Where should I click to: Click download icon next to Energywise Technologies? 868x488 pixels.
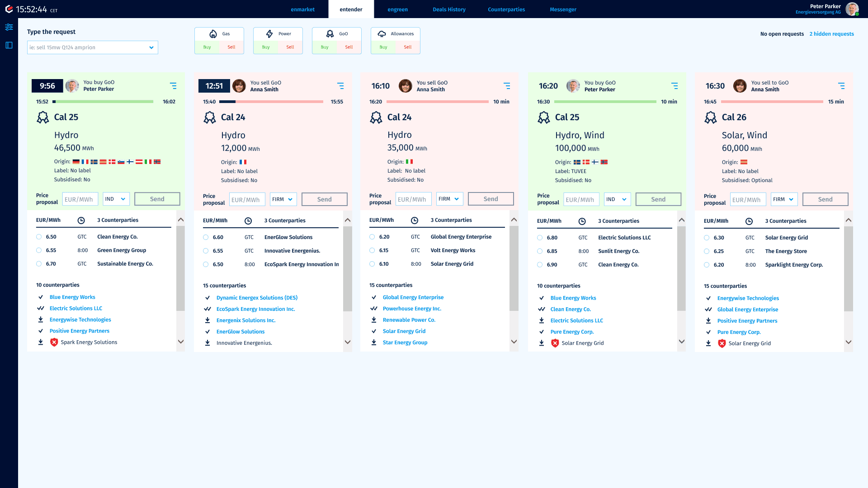coord(41,320)
